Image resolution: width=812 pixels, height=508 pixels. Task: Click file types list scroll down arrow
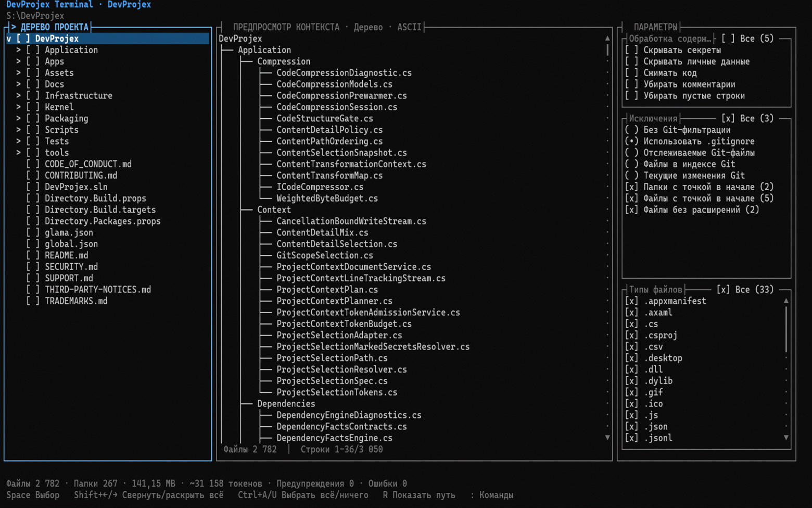click(x=786, y=438)
